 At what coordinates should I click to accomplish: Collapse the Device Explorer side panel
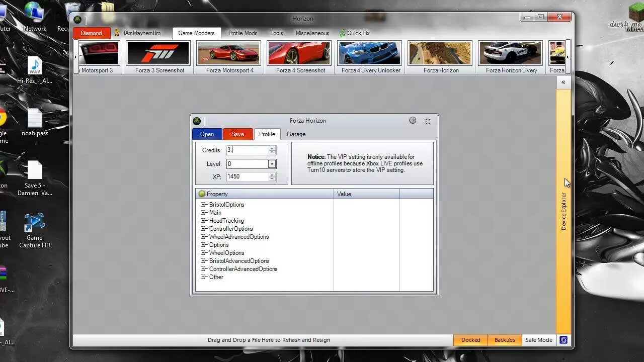(x=563, y=82)
